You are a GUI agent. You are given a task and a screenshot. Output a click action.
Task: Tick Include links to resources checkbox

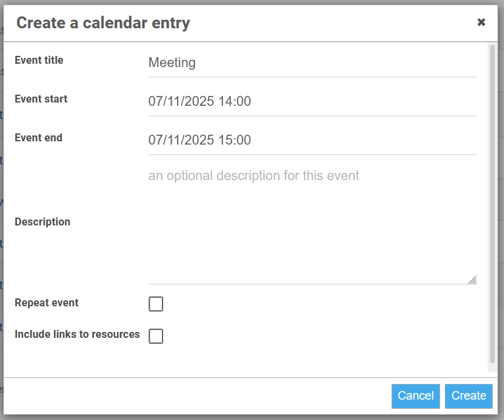[x=156, y=336]
